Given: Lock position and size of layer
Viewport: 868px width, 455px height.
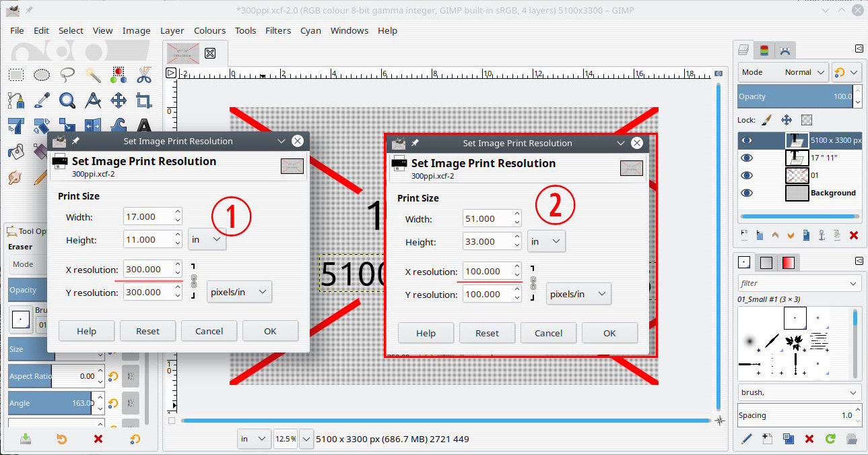Looking at the screenshot, I should [x=786, y=120].
